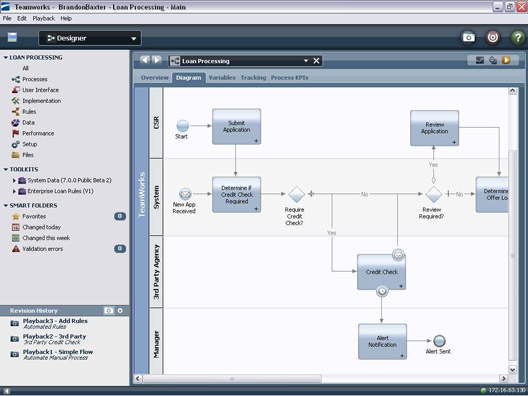The width and height of the screenshot is (528, 396).
Task: Select the Review Application activity
Action: tap(434, 128)
